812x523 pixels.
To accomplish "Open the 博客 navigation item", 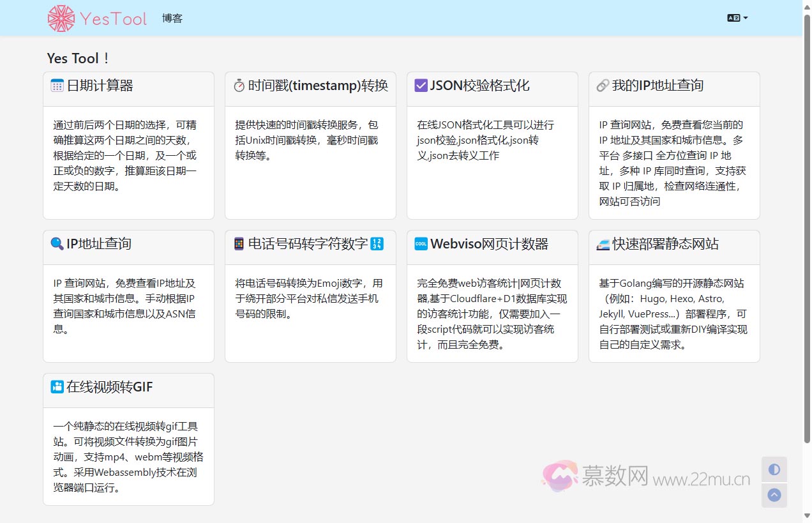I will point(172,19).
